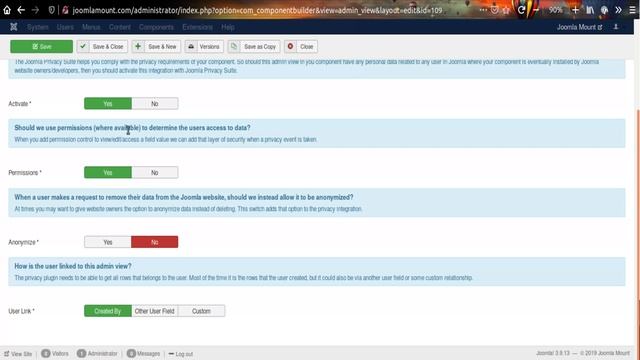
Task: Bookmark this page with the star icon
Action: (x=506, y=10)
